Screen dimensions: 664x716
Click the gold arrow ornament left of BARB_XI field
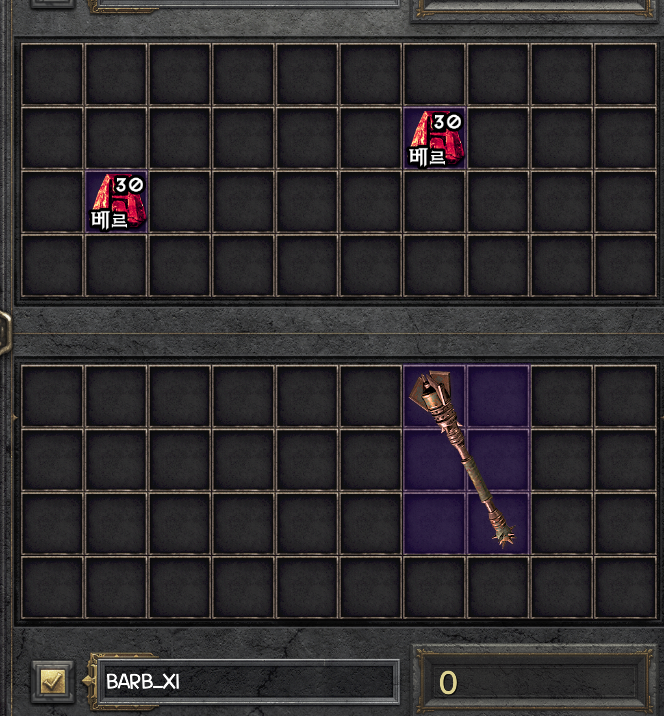point(89,681)
